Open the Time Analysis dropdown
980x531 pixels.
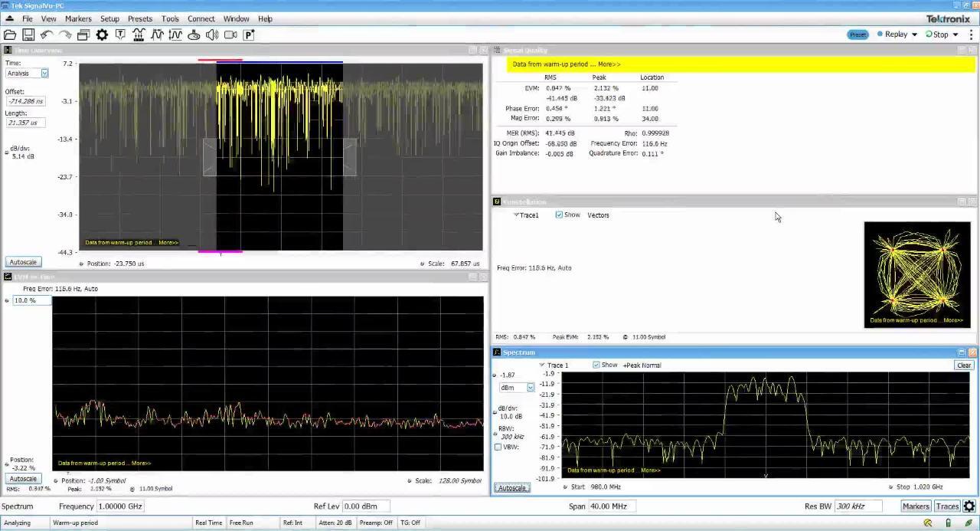click(x=44, y=74)
